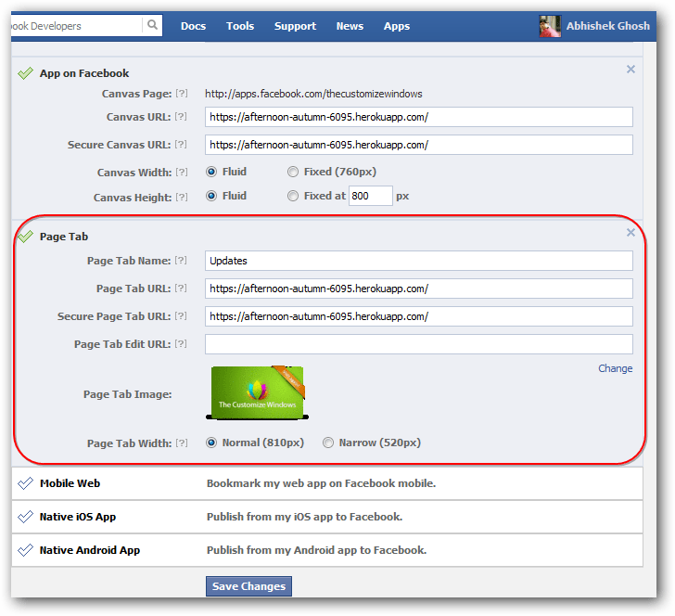
Task: Click the Change link for tab image
Action: coord(615,368)
